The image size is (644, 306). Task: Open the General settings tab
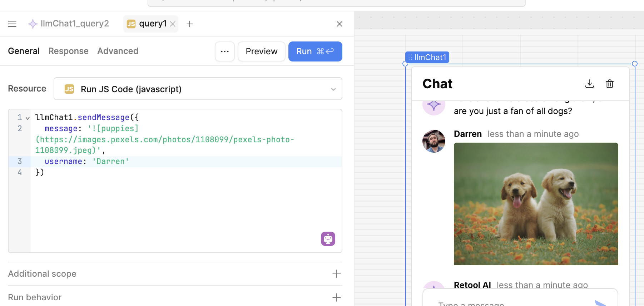[x=24, y=51]
